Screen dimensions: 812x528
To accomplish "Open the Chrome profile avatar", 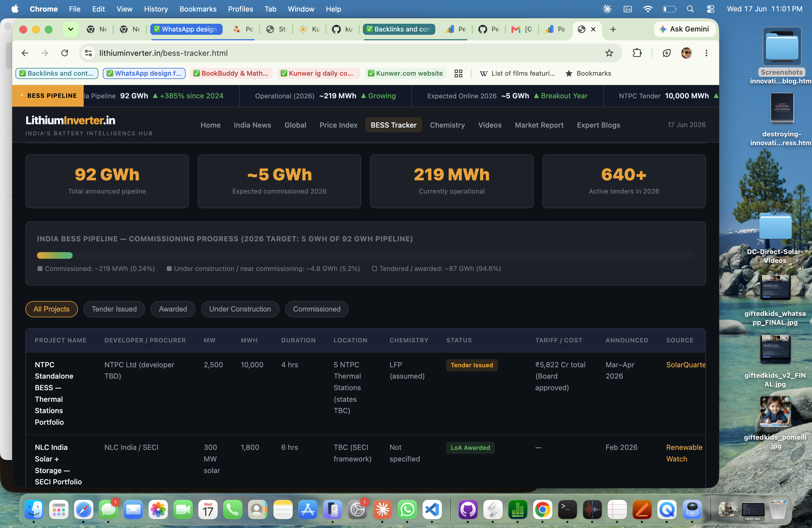I will pos(686,53).
